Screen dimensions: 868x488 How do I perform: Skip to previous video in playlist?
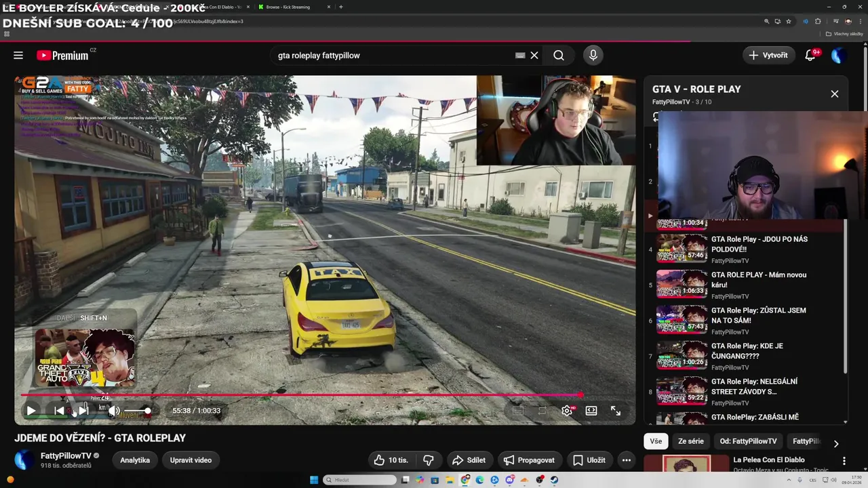(x=60, y=411)
